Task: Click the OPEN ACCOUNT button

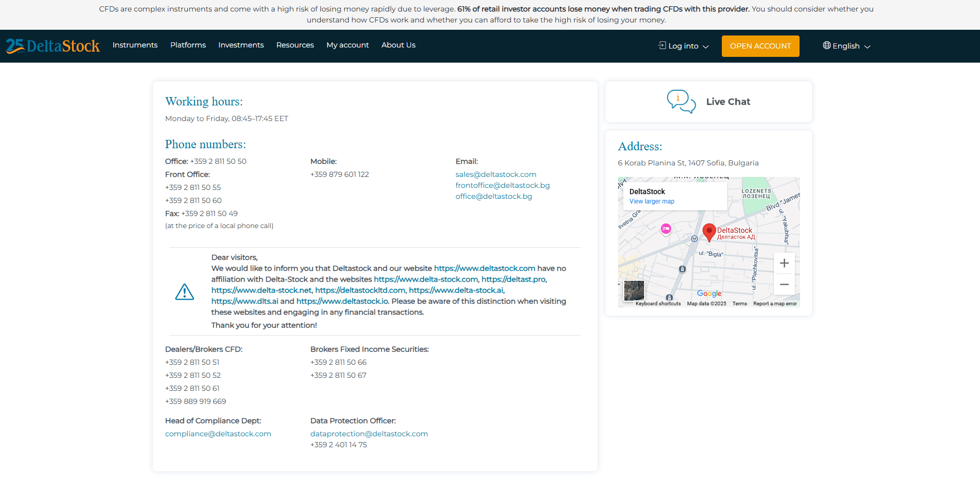Action: point(760,46)
